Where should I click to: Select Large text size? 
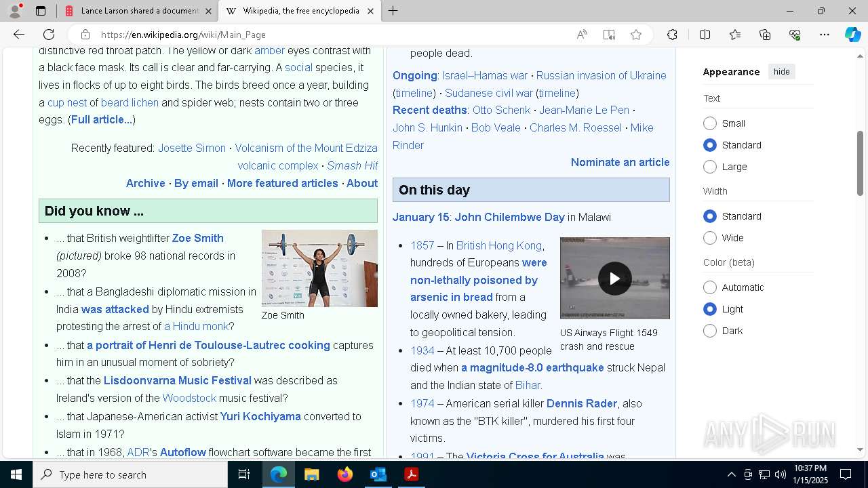(x=710, y=167)
